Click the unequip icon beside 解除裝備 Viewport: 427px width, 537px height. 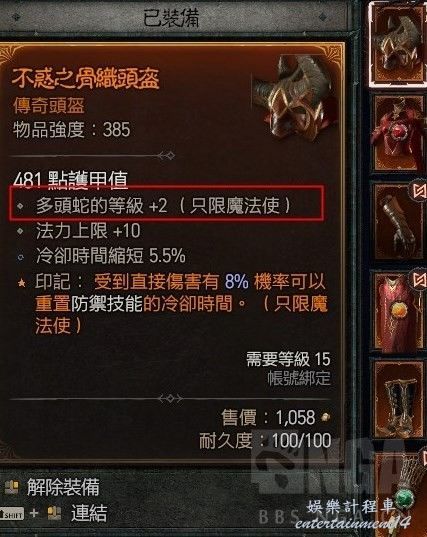click(12, 487)
